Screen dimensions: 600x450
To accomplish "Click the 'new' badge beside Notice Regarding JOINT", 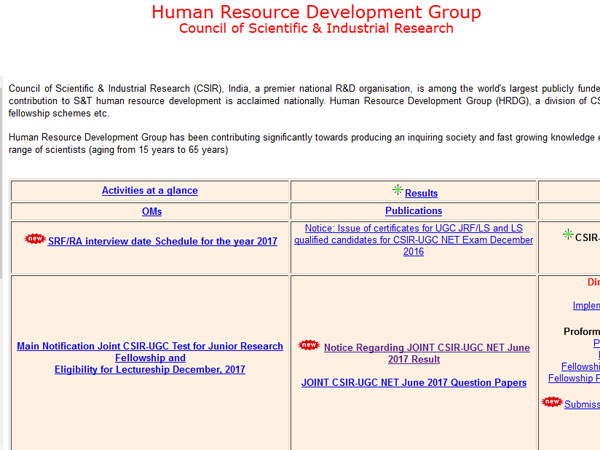I will tap(309, 346).
